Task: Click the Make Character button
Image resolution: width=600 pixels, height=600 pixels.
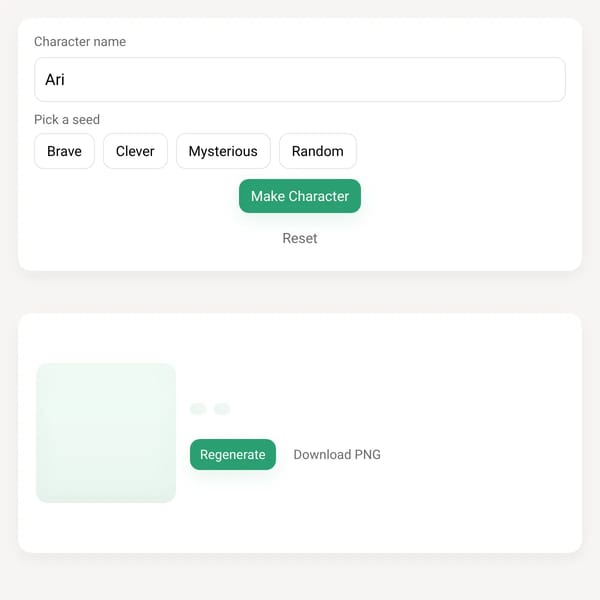Action: coord(300,196)
